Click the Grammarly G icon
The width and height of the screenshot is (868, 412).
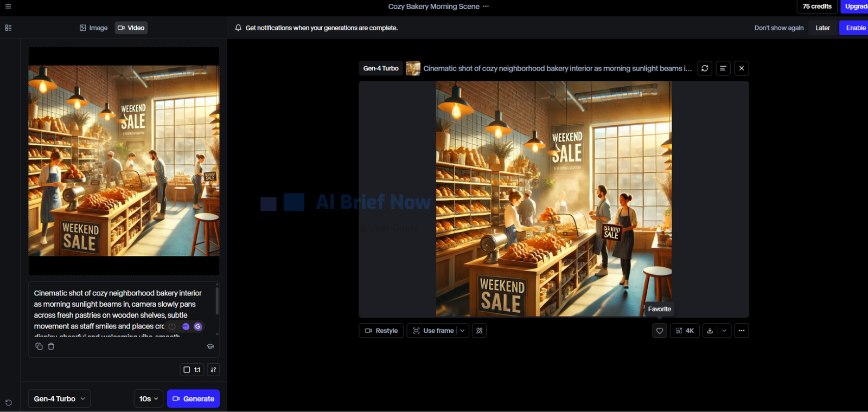tap(198, 326)
